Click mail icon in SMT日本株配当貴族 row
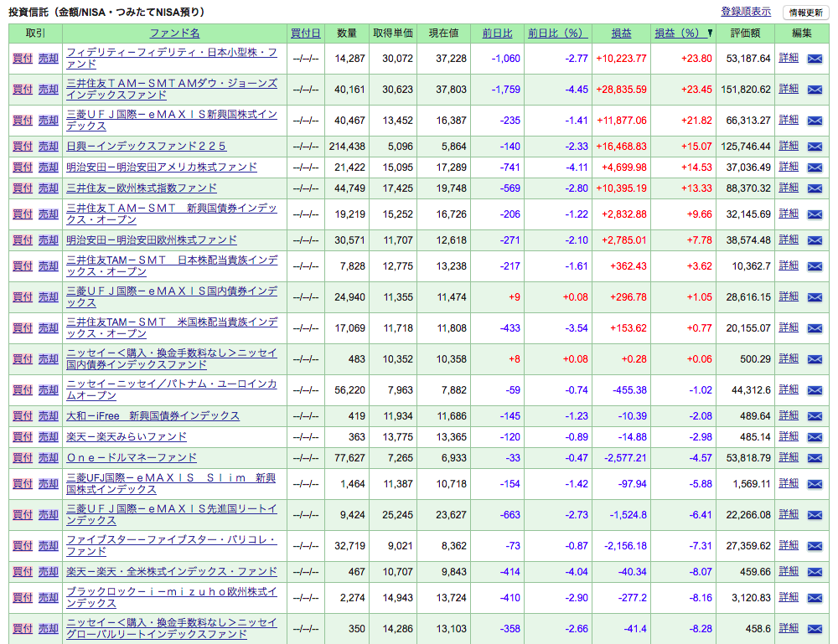Viewport: 838px width, 644px height. click(815, 266)
